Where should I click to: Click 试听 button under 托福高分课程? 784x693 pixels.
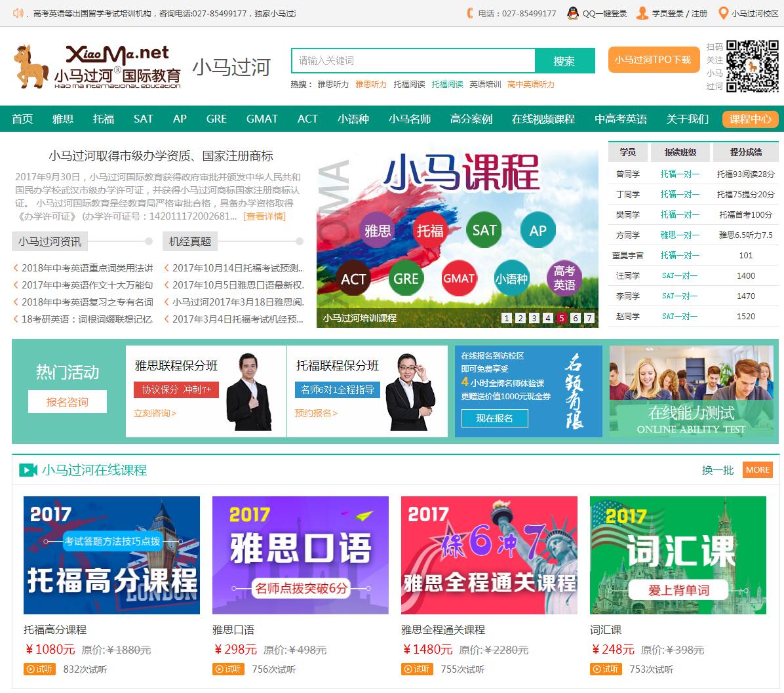coord(39,669)
